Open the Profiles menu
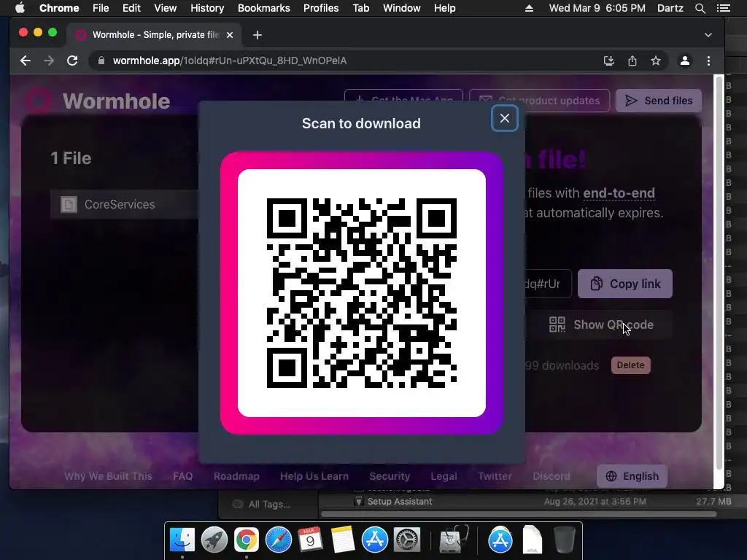 (321, 8)
